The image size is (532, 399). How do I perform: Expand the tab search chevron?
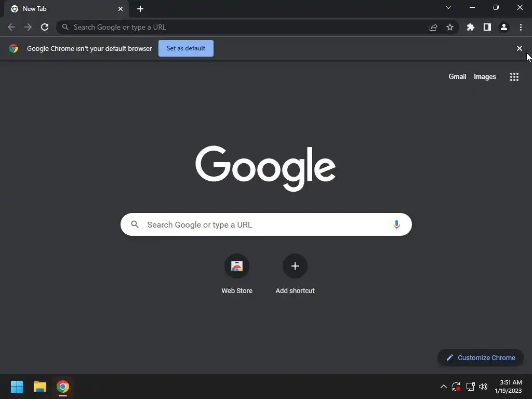[x=448, y=7]
